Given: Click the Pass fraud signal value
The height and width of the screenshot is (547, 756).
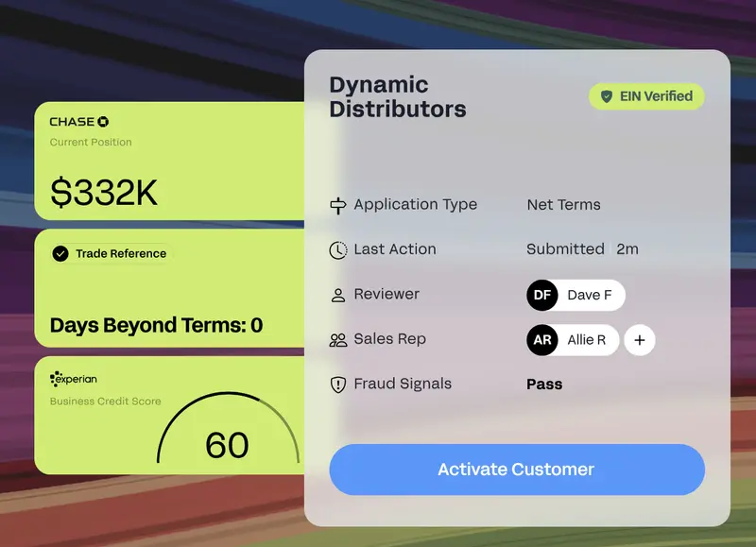Looking at the screenshot, I should pos(544,385).
